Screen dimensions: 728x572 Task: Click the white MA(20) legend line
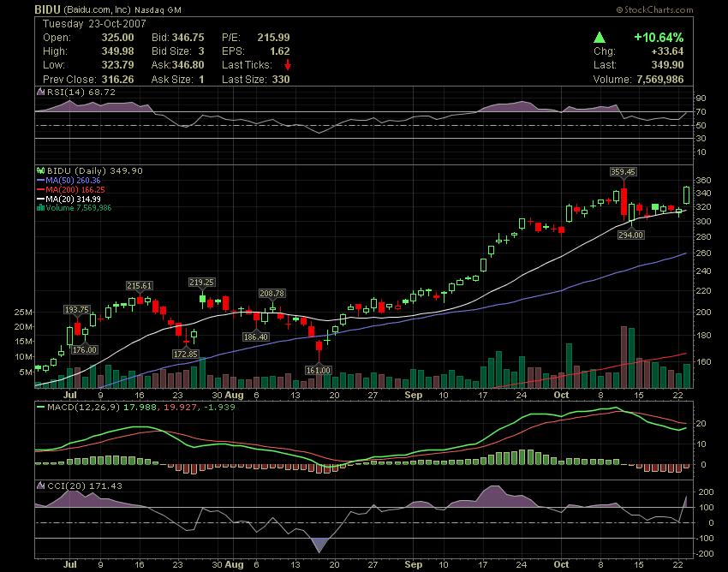(x=40, y=199)
